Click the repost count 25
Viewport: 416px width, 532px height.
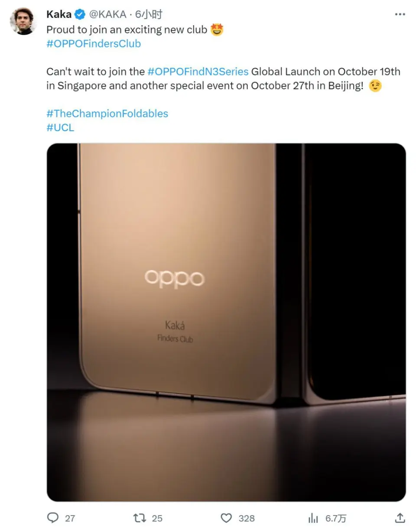[x=157, y=518]
